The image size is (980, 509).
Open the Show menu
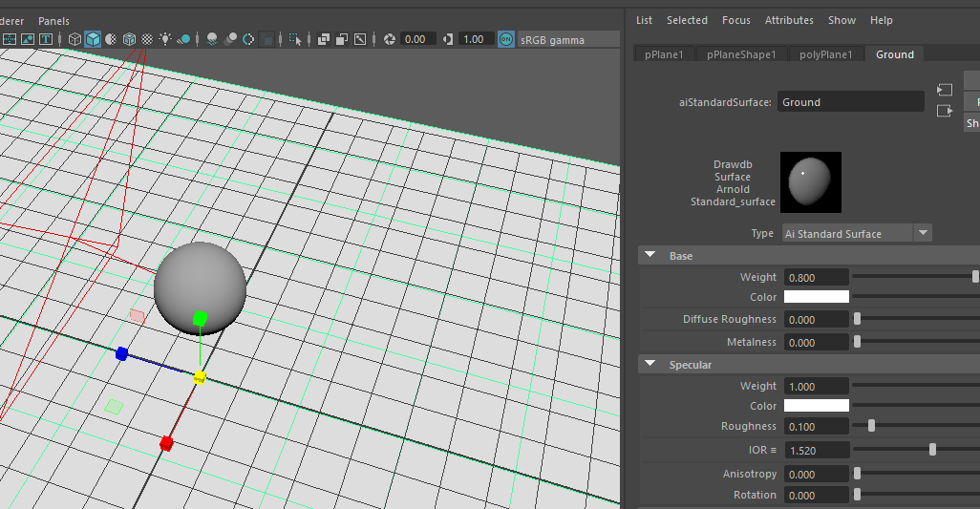click(842, 20)
